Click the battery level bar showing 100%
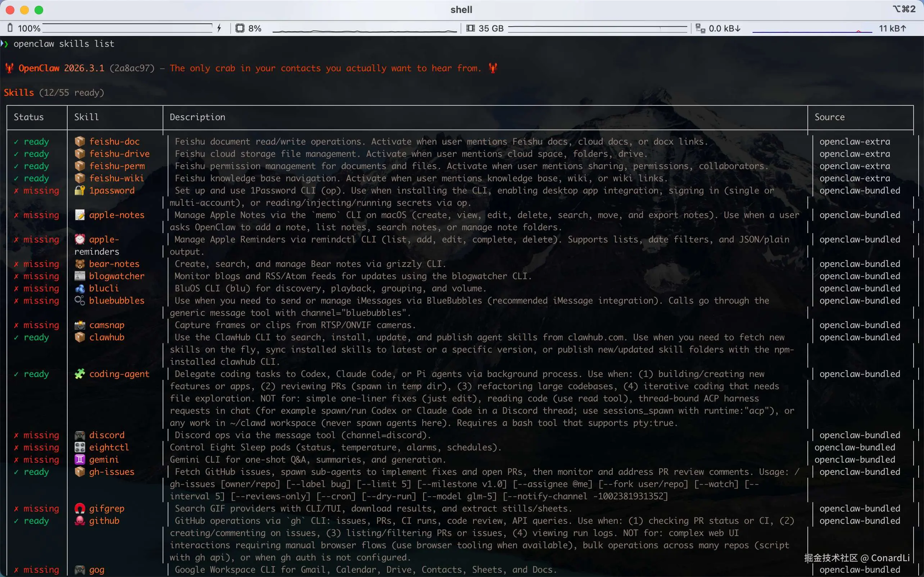This screenshot has height=577, width=924. point(127,28)
